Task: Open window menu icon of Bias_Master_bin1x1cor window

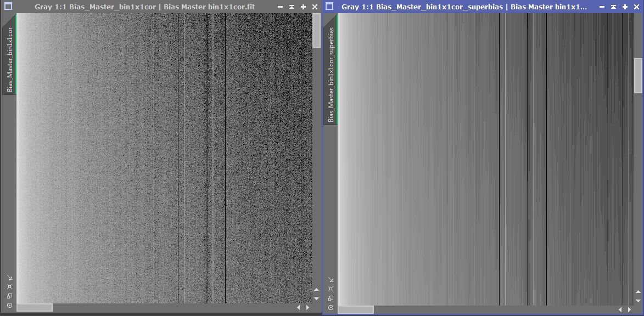Action: (8, 7)
